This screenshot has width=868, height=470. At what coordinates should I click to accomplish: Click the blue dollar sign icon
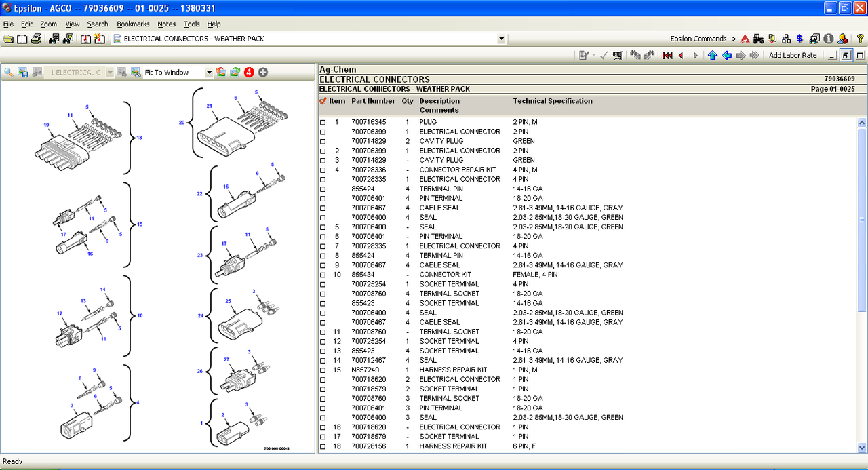(800, 39)
